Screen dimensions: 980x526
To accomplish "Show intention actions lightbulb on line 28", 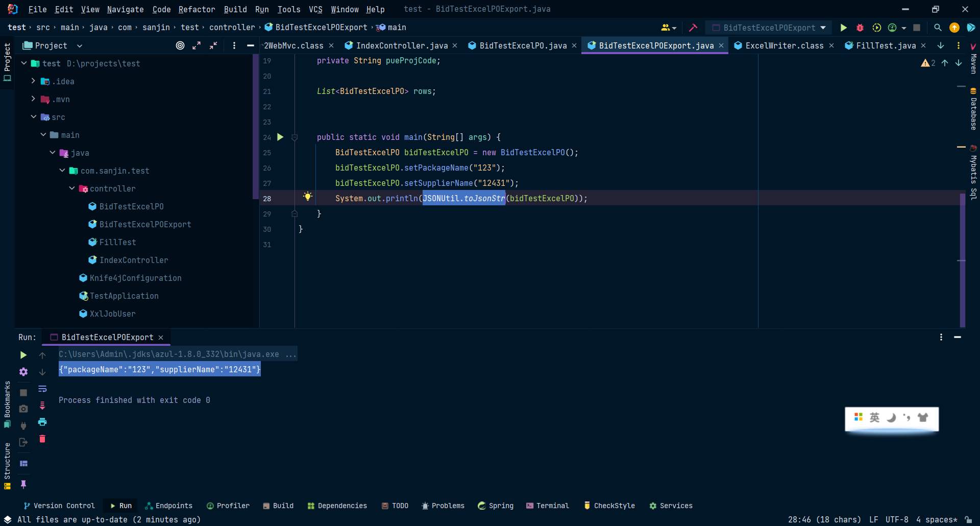I will point(308,196).
